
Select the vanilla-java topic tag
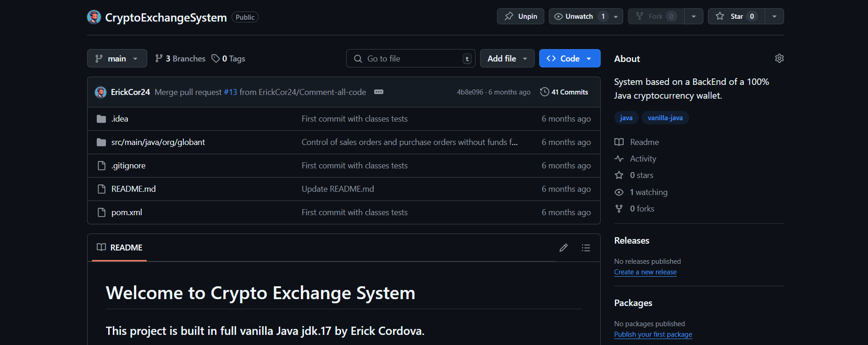pyautogui.click(x=665, y=118)
